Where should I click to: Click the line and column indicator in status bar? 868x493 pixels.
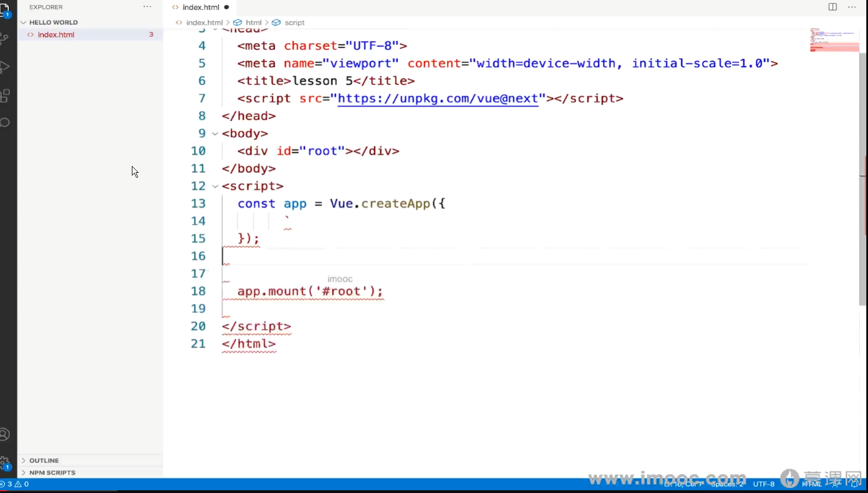(x=683, y=484)
